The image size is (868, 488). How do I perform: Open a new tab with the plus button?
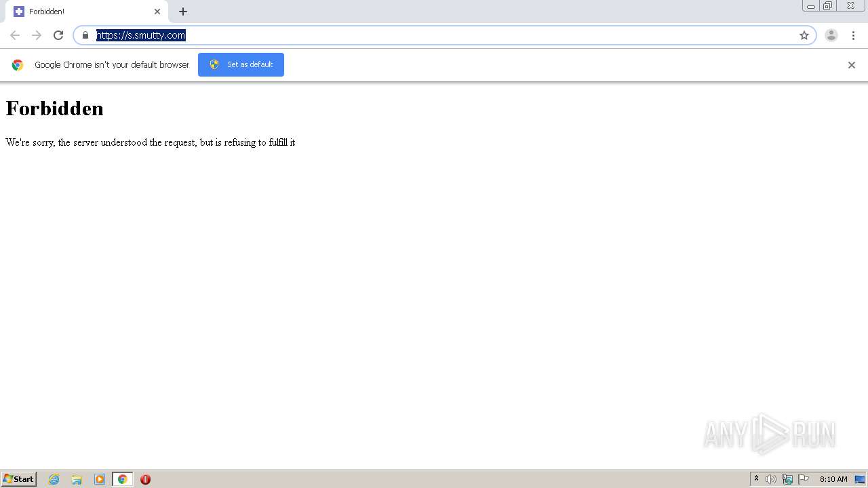pos(183,12)
